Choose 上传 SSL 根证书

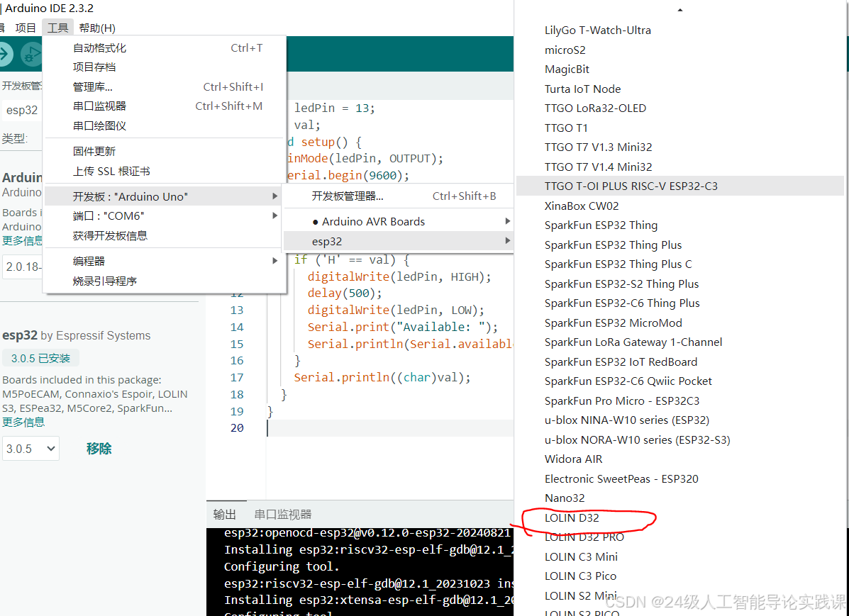(165, 171)
